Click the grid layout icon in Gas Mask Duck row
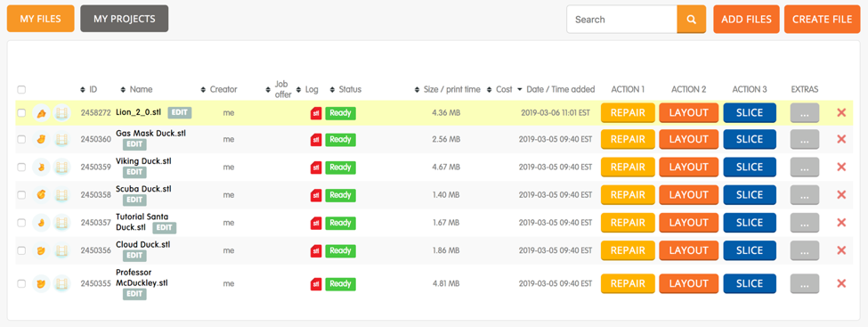The width and height of the screenshot is (868, 327). (x=61, y=140)
